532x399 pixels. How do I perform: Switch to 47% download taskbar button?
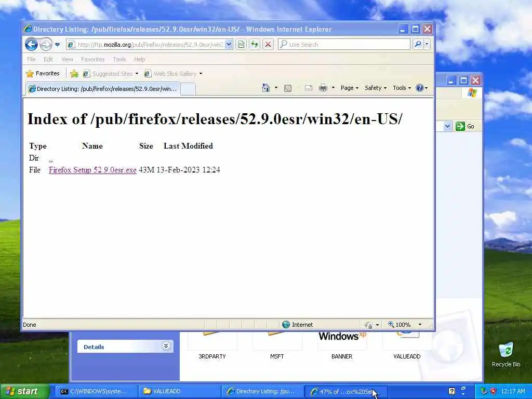[345, 391]
